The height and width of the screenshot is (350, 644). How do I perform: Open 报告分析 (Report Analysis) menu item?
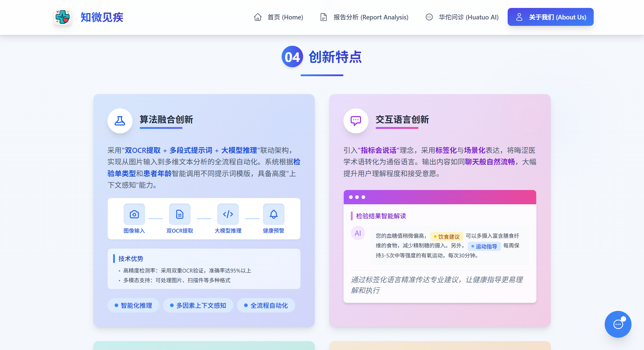click(364, 17)
